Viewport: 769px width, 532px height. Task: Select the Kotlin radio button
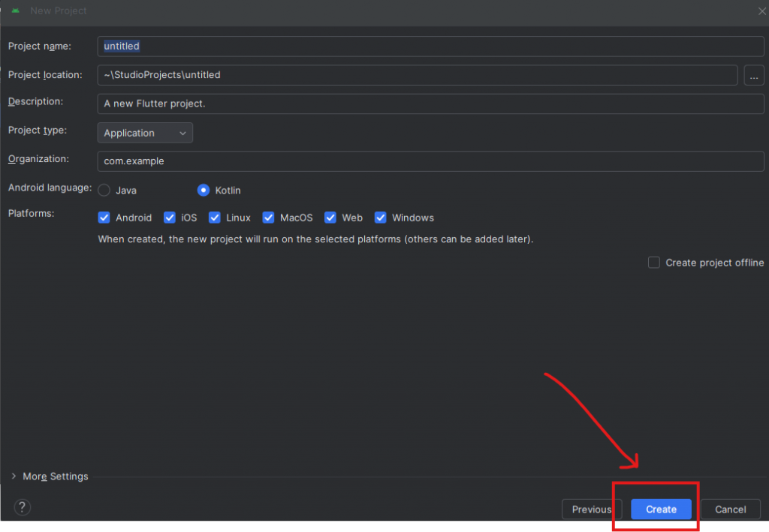click(x=204, y=191)
